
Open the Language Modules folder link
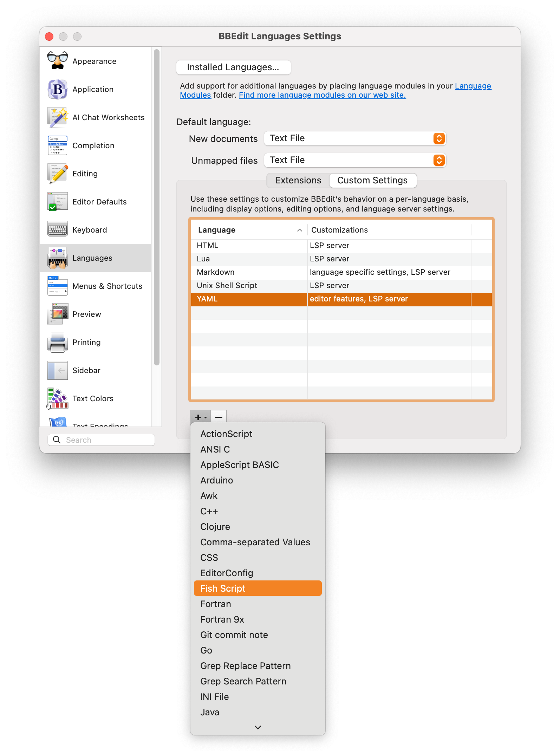[473, 86]
